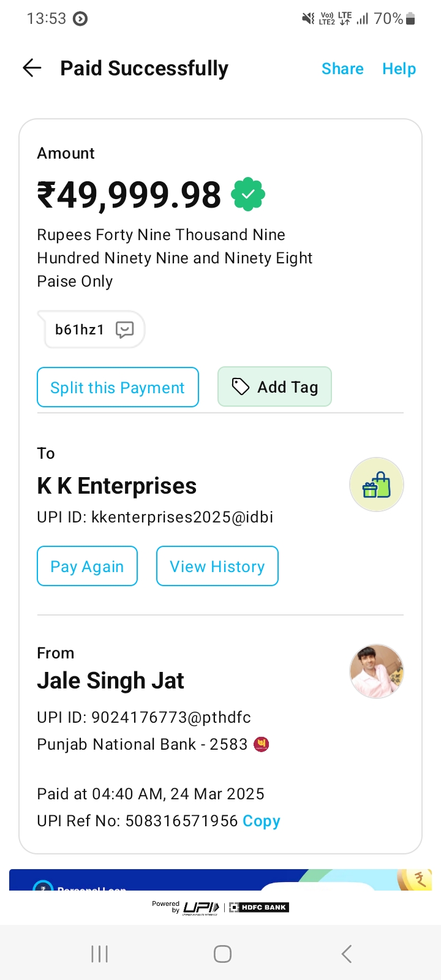Tap the Punjab National Bank logo
This screenshot has width=441, height=980.
coord(262,744)
